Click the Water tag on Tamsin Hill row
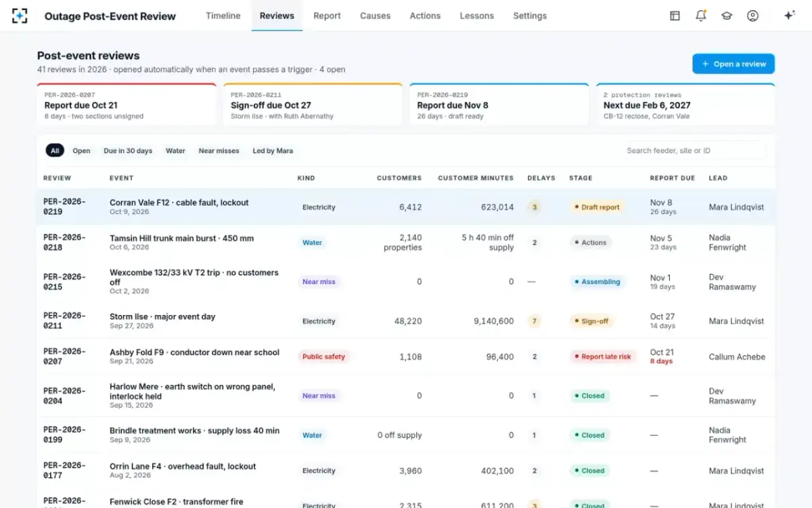This screenshot has height=508, width=812. pos(312,242)
